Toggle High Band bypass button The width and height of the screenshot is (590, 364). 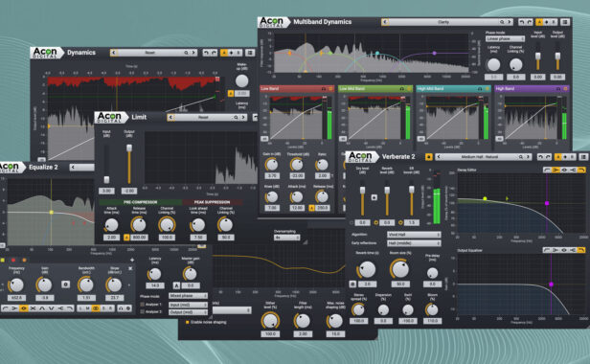pyautogui.click(x=565, y=89)
